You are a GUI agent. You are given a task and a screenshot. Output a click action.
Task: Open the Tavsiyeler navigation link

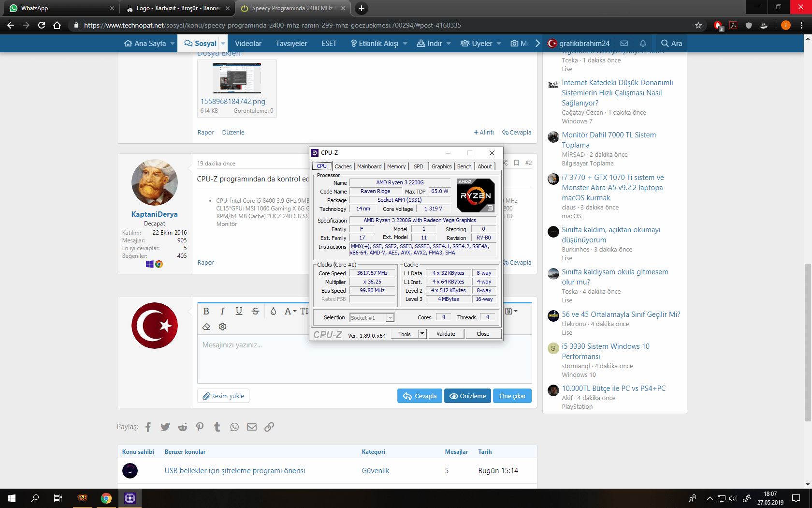(x=291, y=44)
